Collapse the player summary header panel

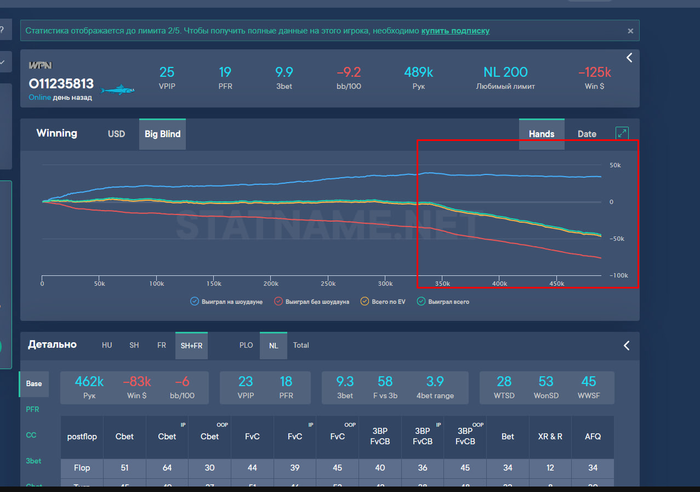629,58
